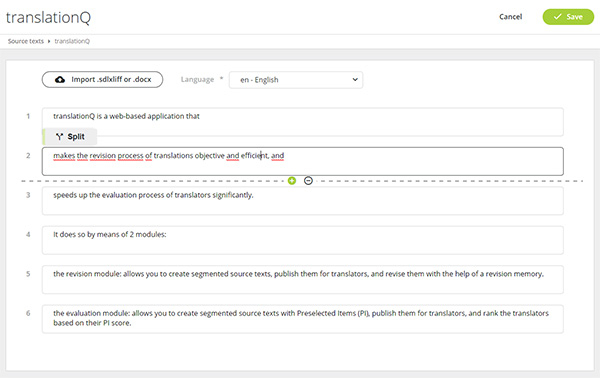Click the checkmark icon on Save

click(x=558, y=16)
